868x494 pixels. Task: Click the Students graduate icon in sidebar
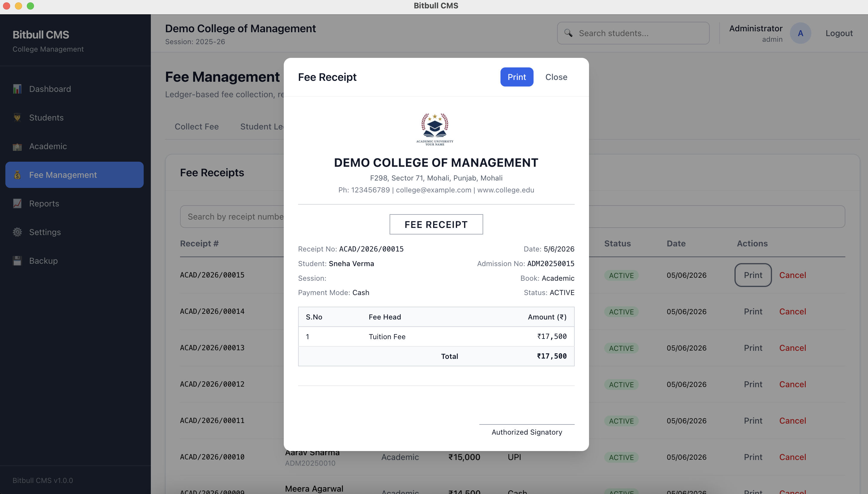point(17,118)
